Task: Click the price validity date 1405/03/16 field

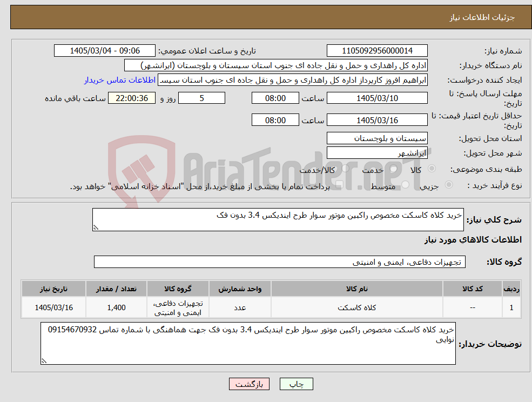Action: coord(377,120)
